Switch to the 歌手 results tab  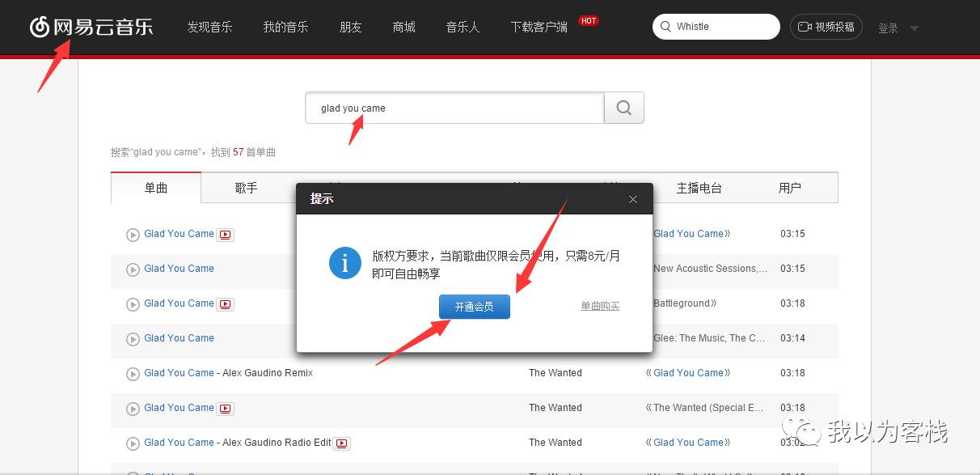coord(246,188)
